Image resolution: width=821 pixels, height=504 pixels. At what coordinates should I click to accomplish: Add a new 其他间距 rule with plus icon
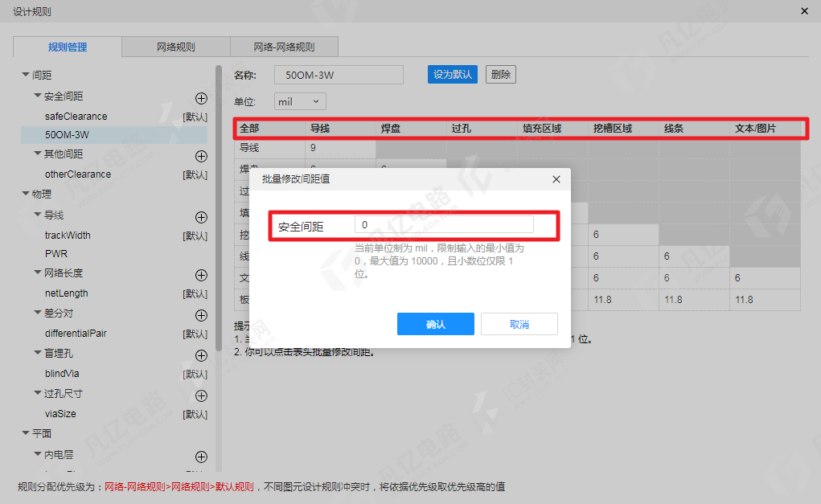[x=201, y=156]
